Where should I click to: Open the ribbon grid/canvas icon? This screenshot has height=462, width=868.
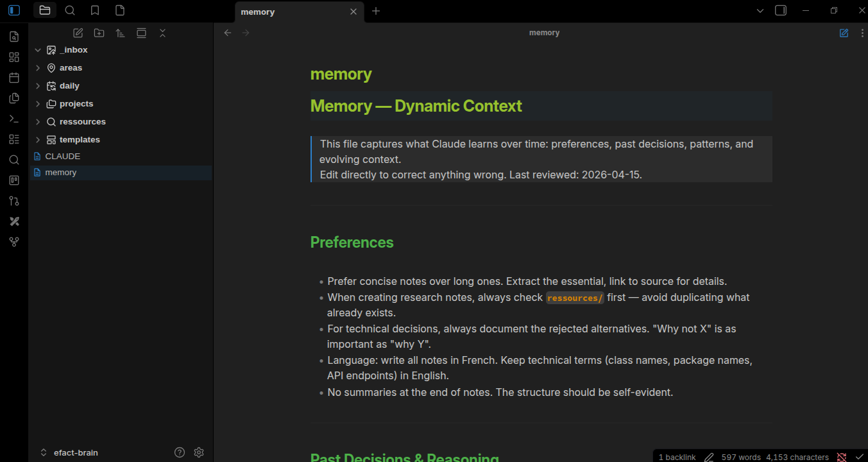14,57
